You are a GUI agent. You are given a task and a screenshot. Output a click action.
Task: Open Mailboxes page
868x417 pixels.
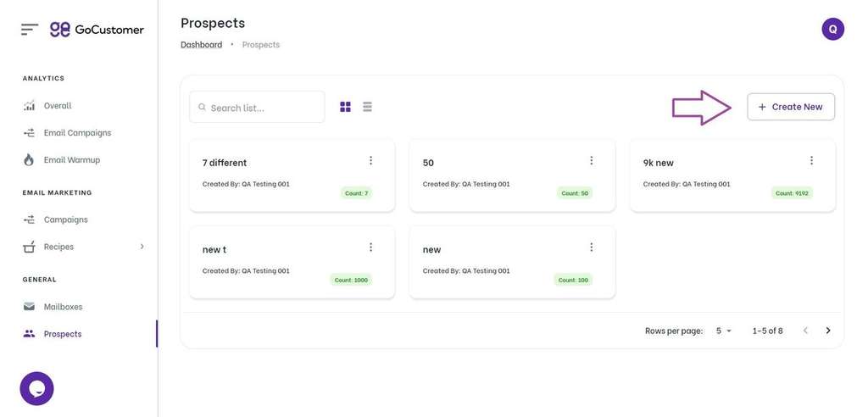click(x=63, y=306)
